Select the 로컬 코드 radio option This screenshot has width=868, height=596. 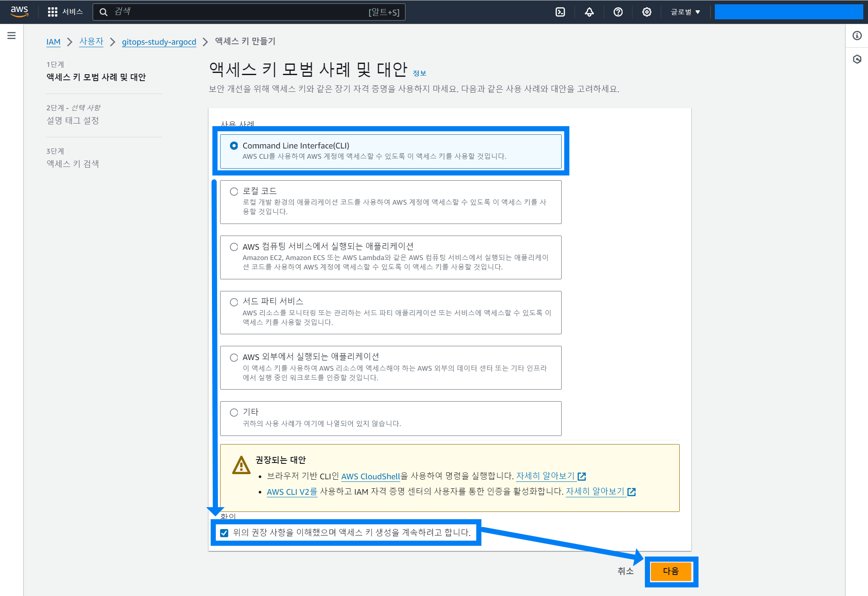coord(234,191)
